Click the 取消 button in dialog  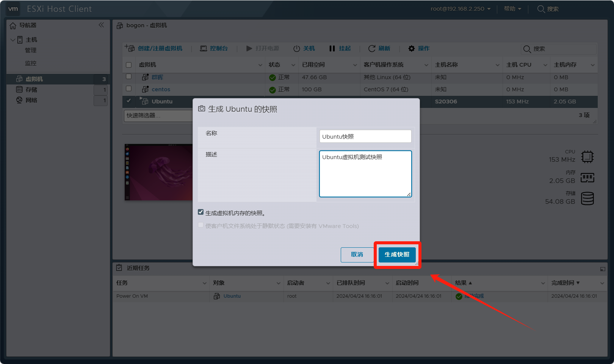(357, 255)
